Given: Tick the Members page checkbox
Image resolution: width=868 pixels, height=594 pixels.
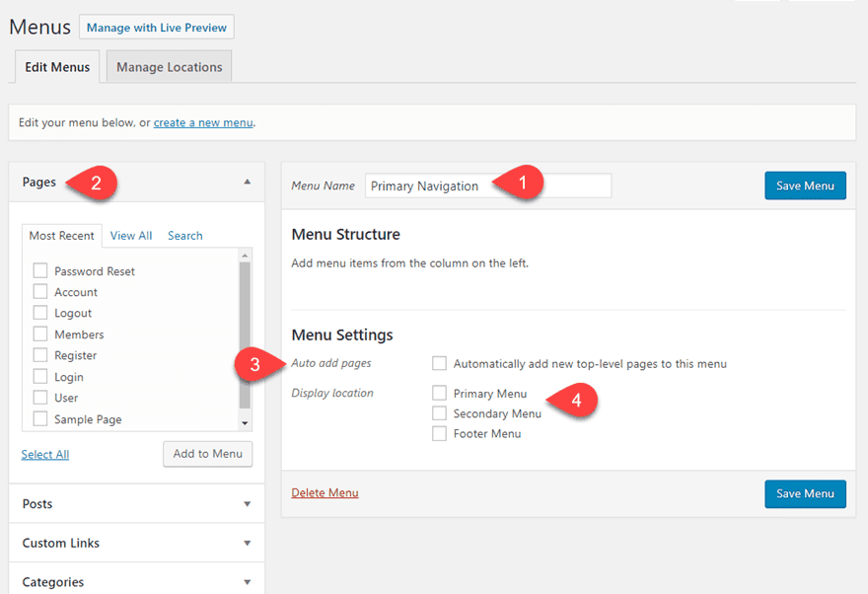Looking at the screenshot, I should 40,334.
